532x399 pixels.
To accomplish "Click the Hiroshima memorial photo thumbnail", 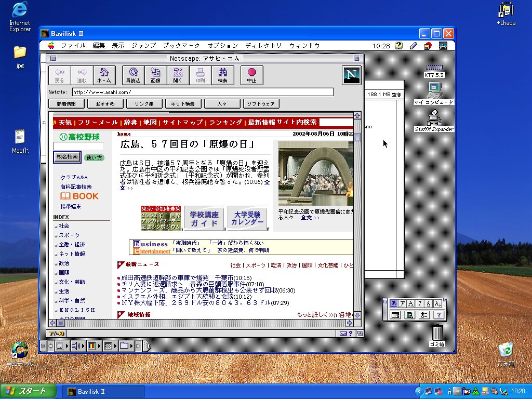I will click(315, 174).
